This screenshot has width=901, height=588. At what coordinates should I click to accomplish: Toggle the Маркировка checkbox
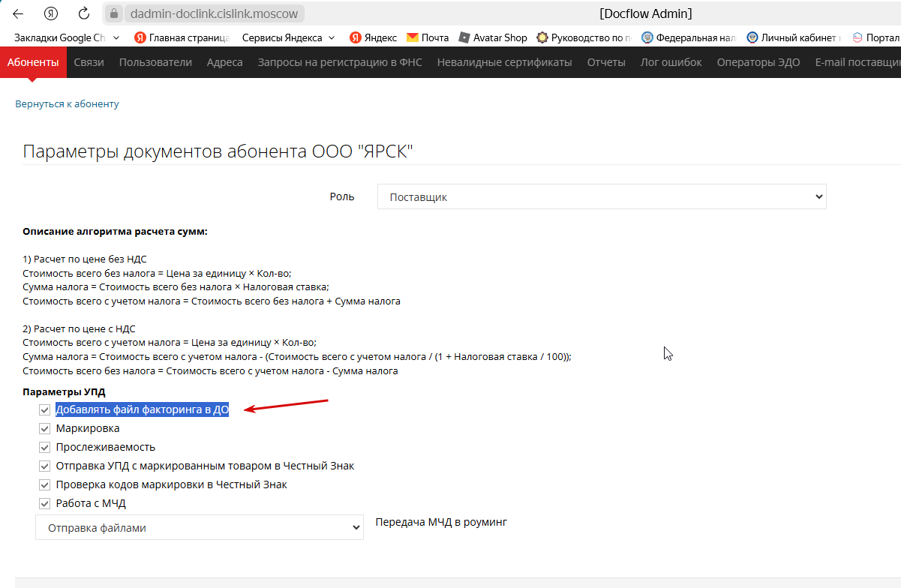[x=45, y=428]
